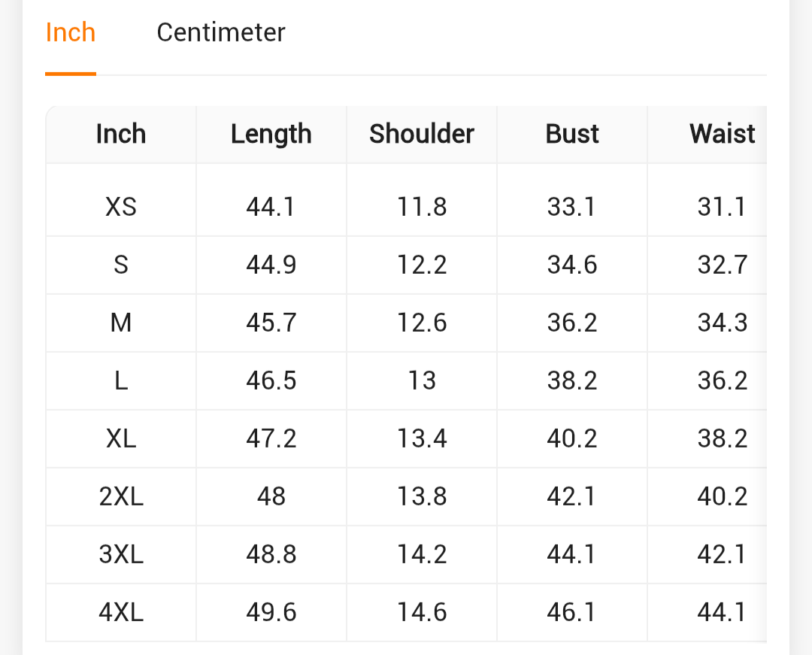Select the L size row label

(121, 381)
